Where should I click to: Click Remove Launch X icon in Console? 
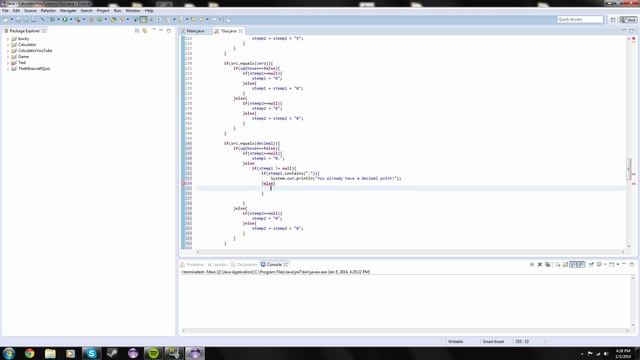(x=540, y=264)
